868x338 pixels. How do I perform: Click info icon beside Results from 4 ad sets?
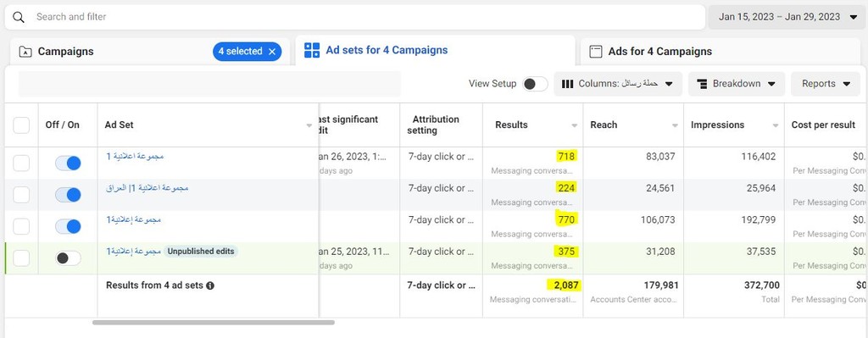pos(210,286)
